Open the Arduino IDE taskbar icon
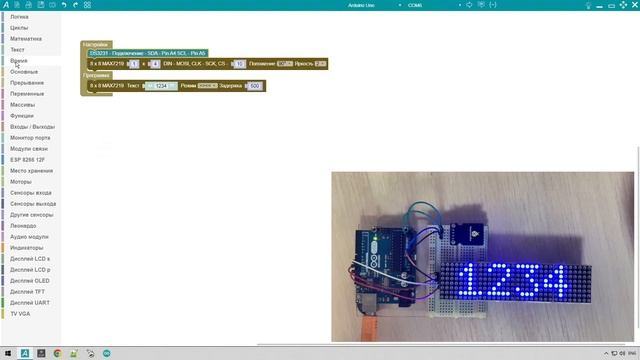640x360 pixels. click(x=107, y=353)
